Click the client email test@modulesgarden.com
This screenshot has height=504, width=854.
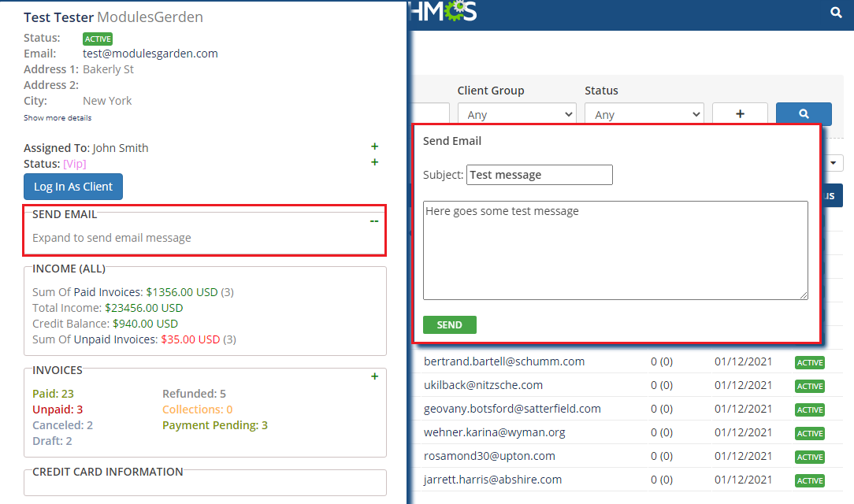click(x=150, y=54)
